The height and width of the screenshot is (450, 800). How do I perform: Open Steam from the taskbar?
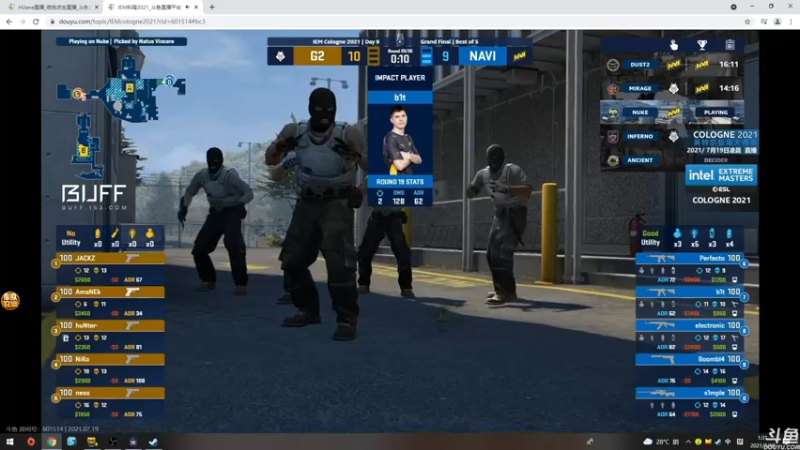point(153,442)
